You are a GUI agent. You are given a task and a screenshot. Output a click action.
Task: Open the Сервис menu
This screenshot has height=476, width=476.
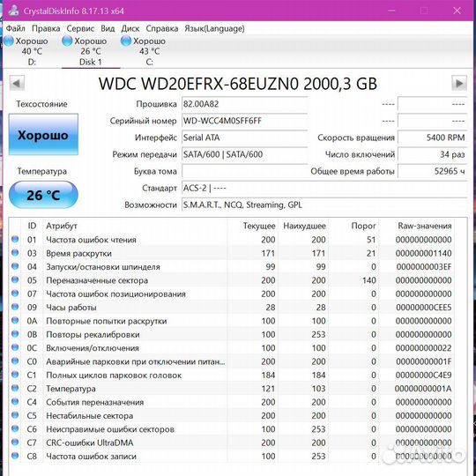click(80, 28)
